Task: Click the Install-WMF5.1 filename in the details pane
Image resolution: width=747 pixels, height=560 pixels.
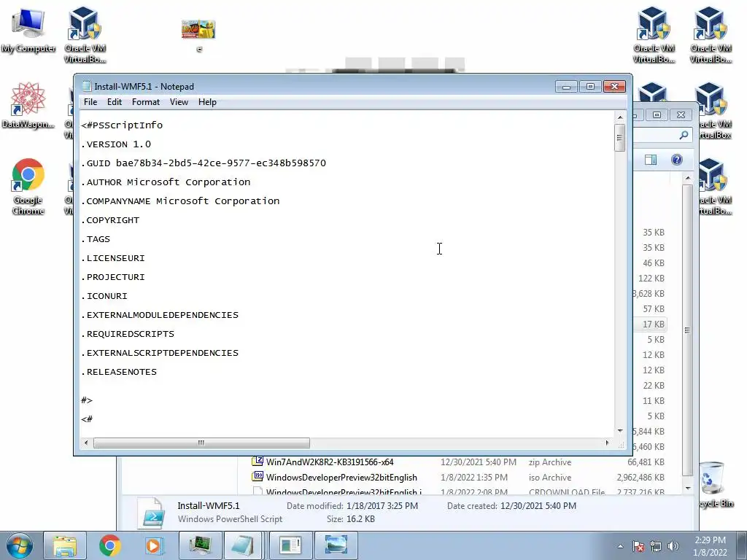Action: (x=208, y=506)
